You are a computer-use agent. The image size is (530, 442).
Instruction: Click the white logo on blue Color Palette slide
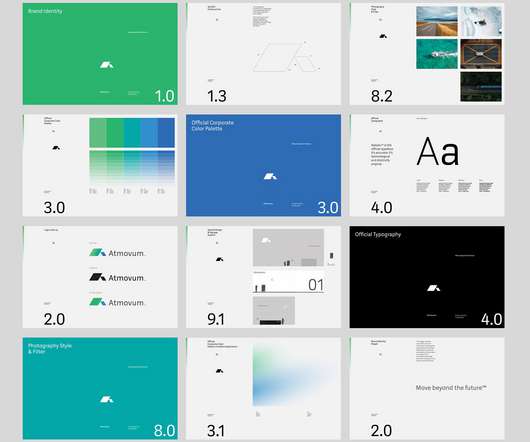(270, 176)
